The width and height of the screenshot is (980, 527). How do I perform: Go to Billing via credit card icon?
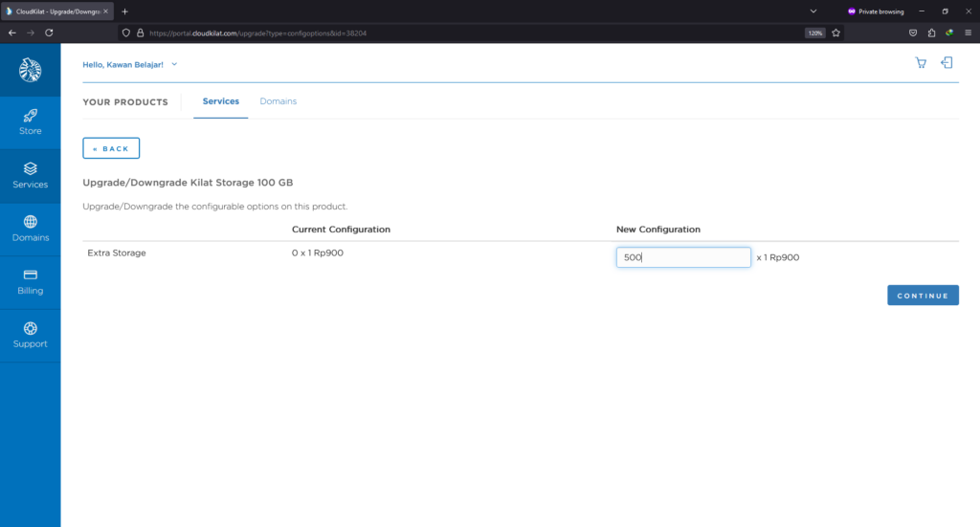point(30,275)
